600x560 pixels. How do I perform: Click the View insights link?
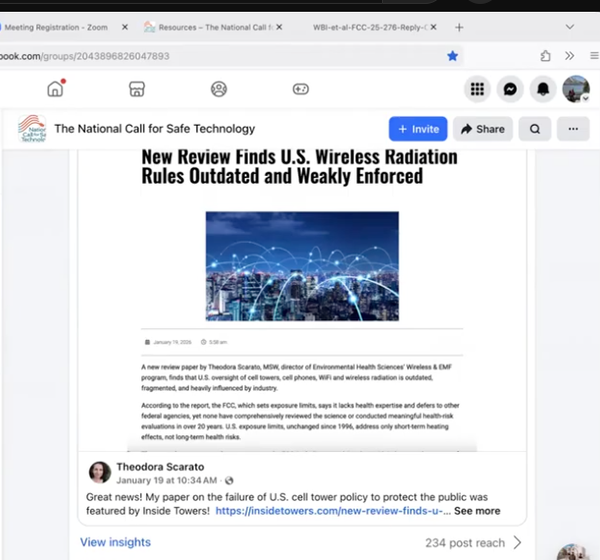(x=115, y=542)
